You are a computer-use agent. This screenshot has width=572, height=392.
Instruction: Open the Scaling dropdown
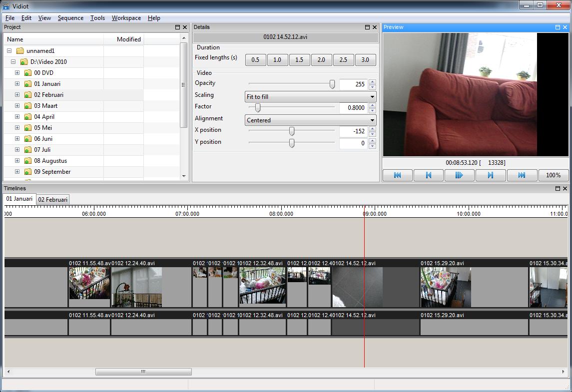[310, 97]
